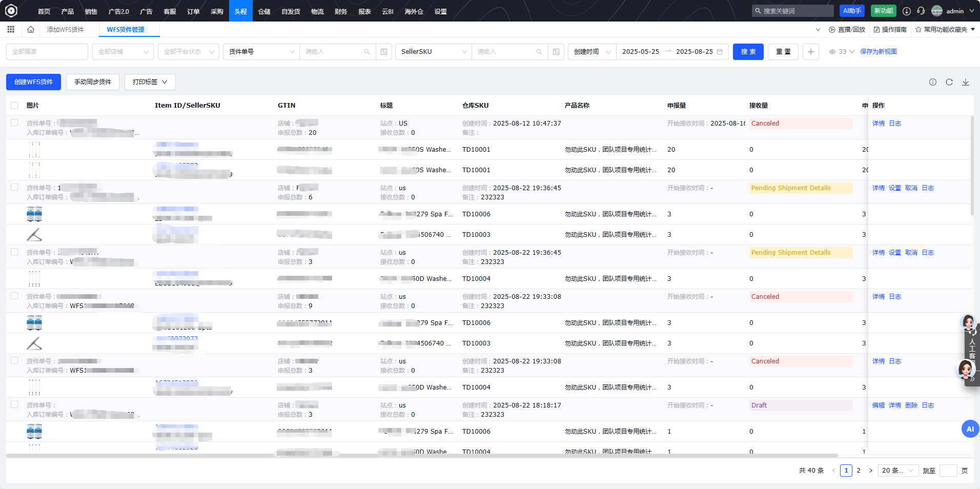Check the first Canceled shipment row checkbox

pos(14,123)
